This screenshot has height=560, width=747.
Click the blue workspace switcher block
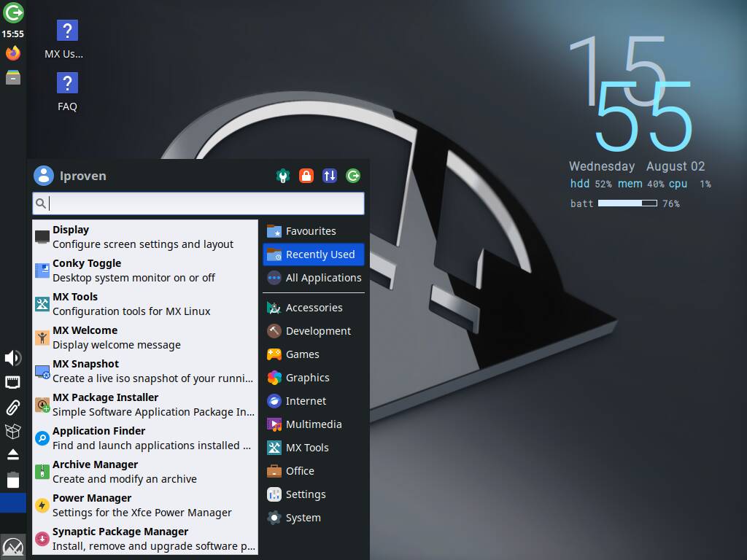13,503
